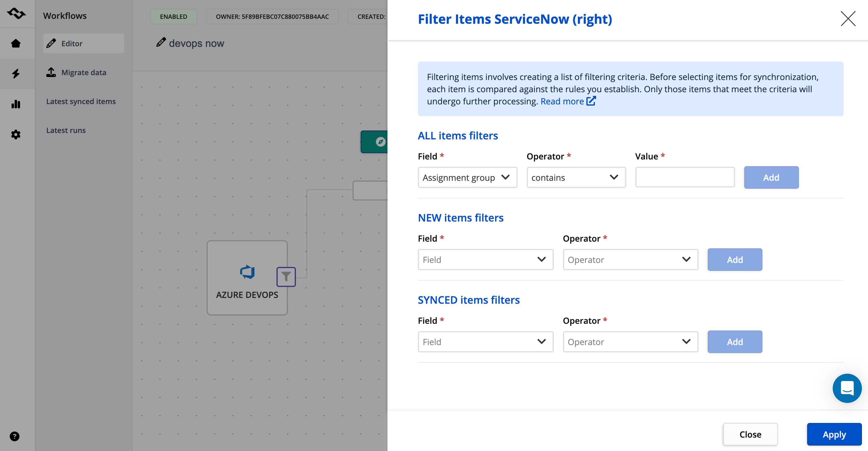868x451 pixels.
Task: Open the Editor menu item
Action: (x=84, y=43)
